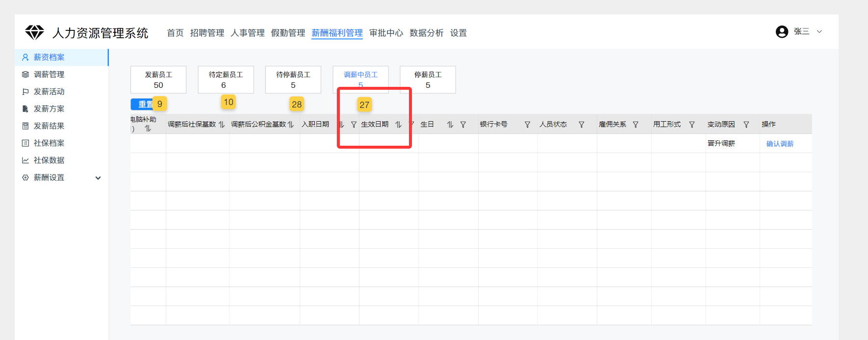This screenshot has height=340, width=868.
Task: Filter by 变动原因 funnel icon
Action: [746, 125]
